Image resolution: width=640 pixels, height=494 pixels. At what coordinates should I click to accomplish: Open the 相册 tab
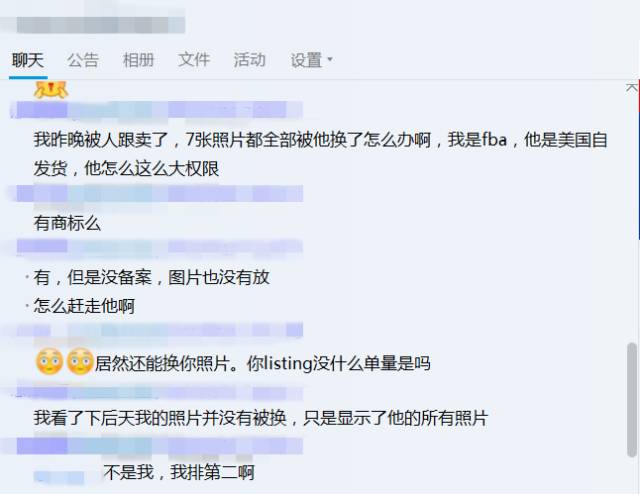click(x=139, y=60)
